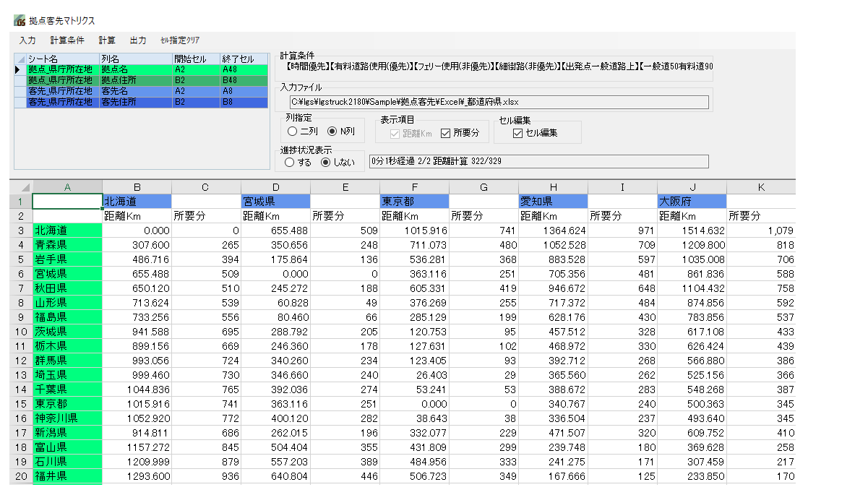Open the 入力 menu
Viewport: 868px width, 495px height.
point(27,40)
